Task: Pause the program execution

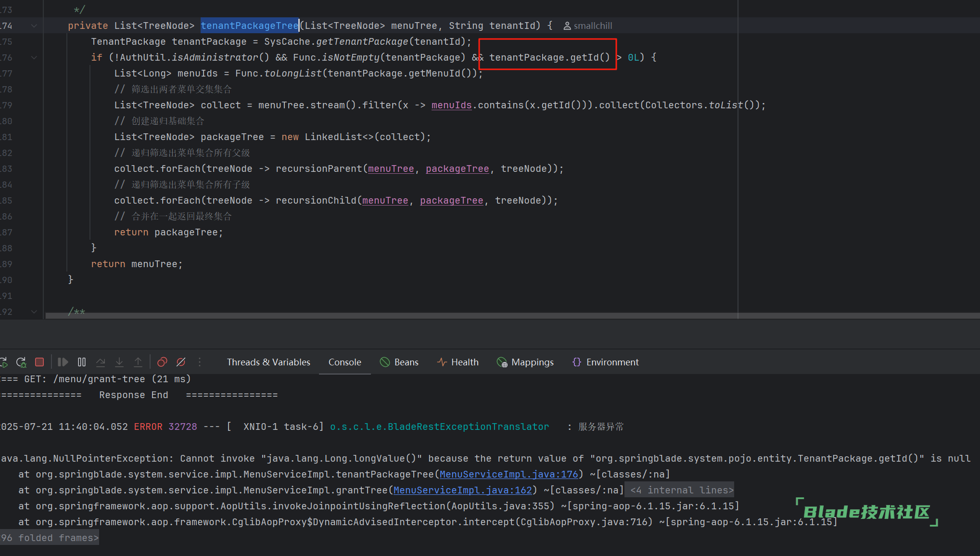Action: tap(82, 362)
